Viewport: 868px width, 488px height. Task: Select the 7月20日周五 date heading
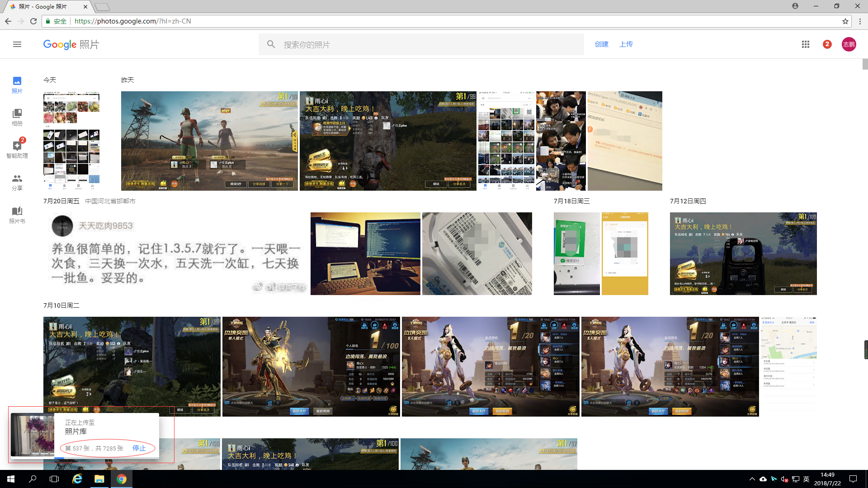tap(61, 201)
